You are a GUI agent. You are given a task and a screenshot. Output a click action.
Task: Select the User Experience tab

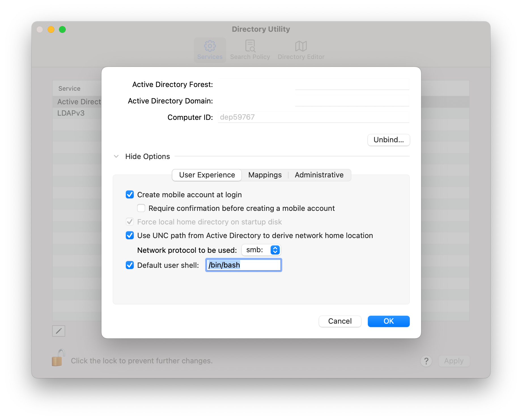[207, 175]
